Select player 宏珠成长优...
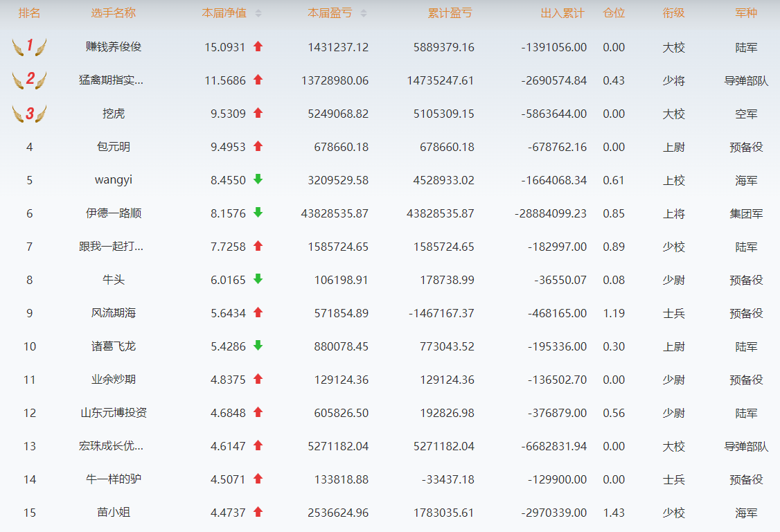This screenshot has width=780, height=532. tap(111, 446)
